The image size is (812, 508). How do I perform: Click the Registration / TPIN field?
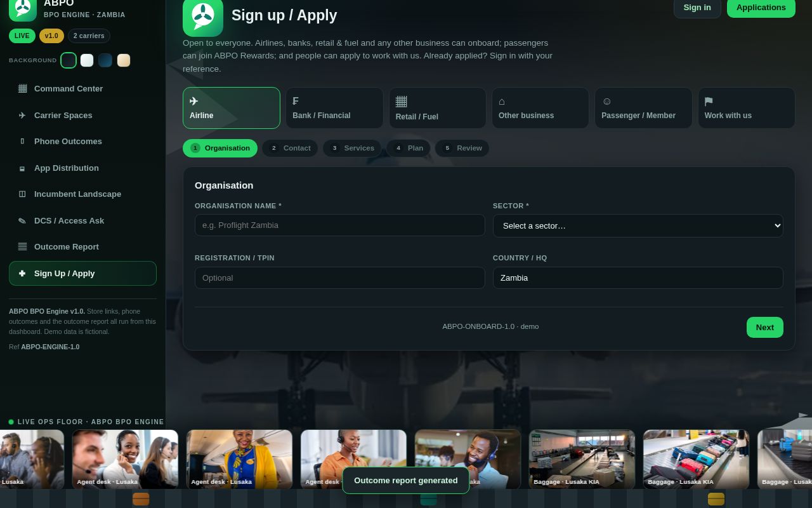[x=340, y=277]
